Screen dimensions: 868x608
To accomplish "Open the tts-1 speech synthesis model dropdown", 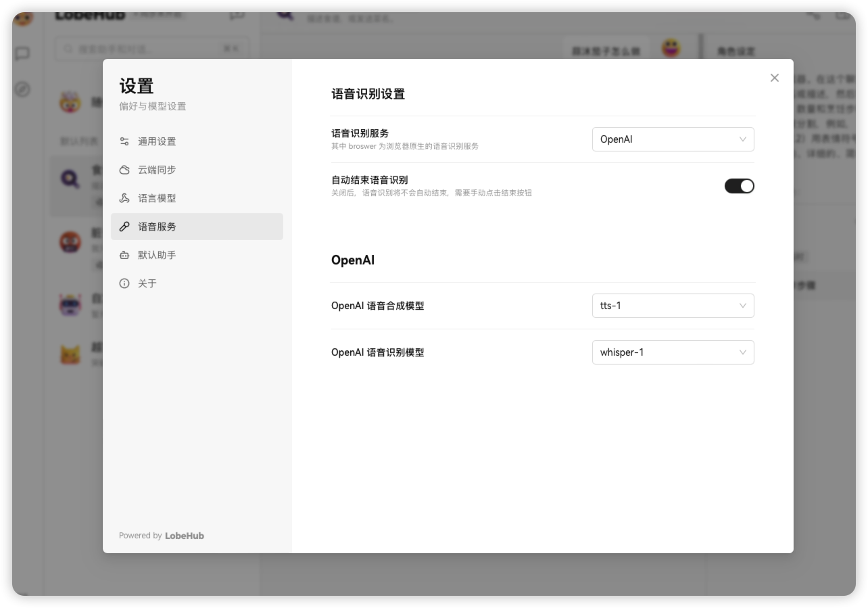I will click(673, 306).
